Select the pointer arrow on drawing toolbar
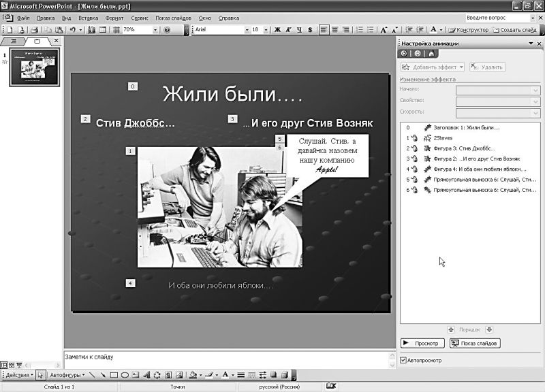 [x=40, y=375]
